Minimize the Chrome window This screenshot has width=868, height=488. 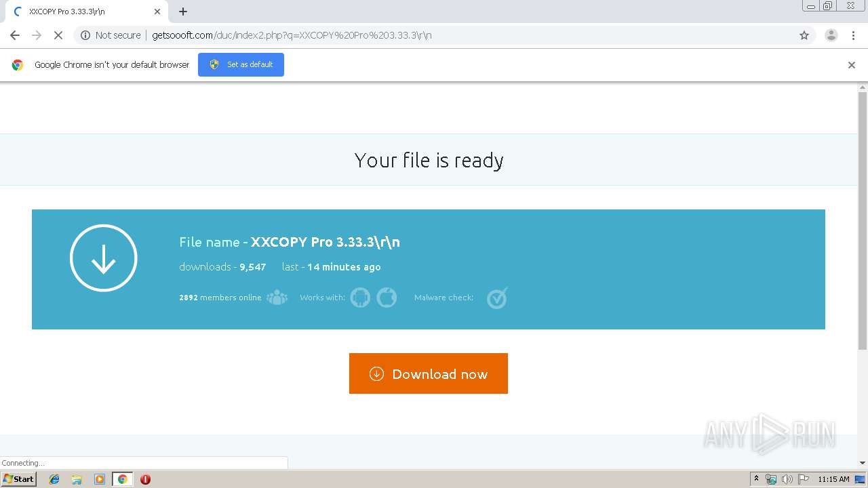tap(811, 6)
